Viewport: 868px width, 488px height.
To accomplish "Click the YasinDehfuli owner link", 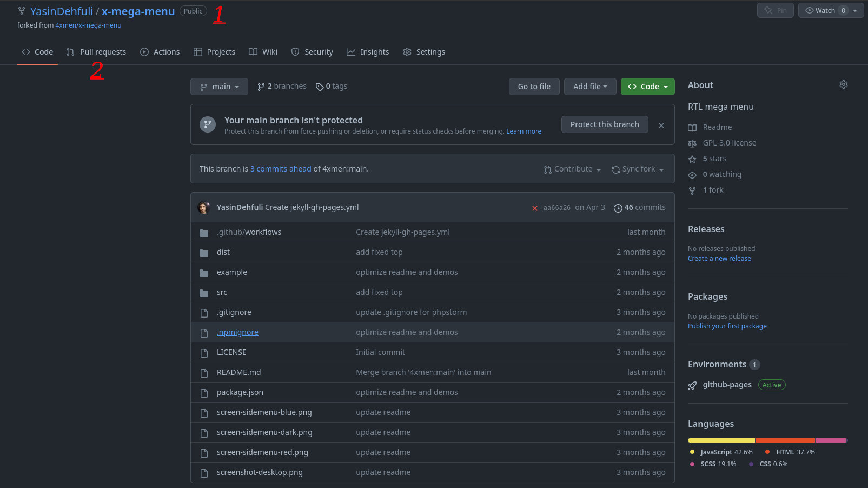I will 62,11.
